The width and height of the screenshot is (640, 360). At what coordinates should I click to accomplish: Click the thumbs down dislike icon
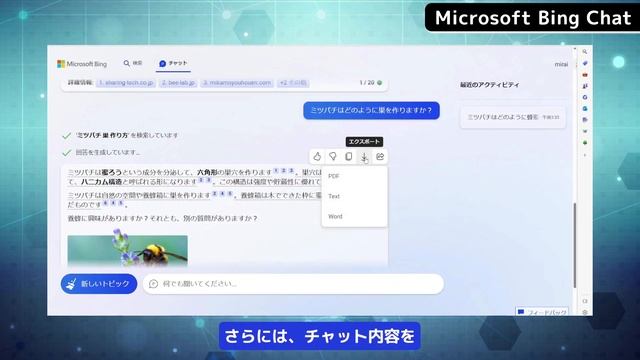click(x=333, y=156)
